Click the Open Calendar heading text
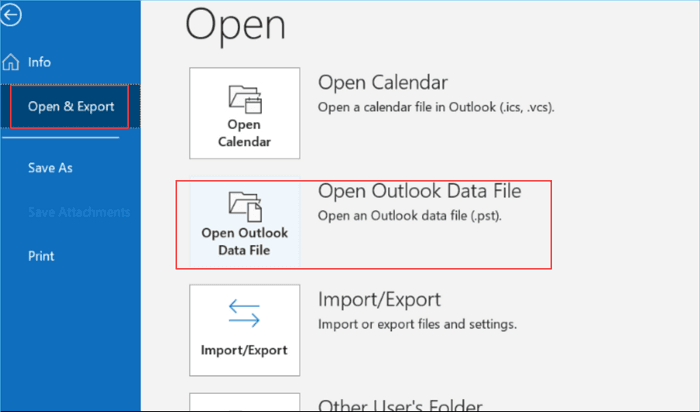Image resolution: width=700 pixels, height=412 pixels. pos(382,82)
